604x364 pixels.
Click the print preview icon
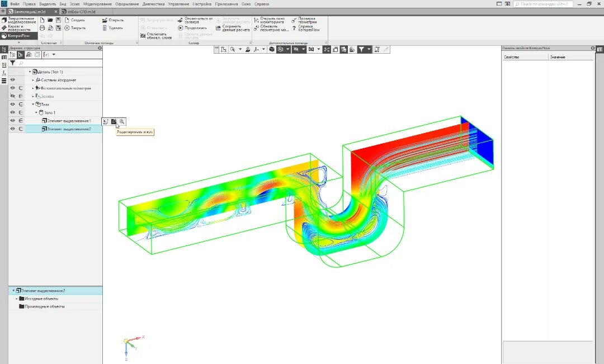50,28
